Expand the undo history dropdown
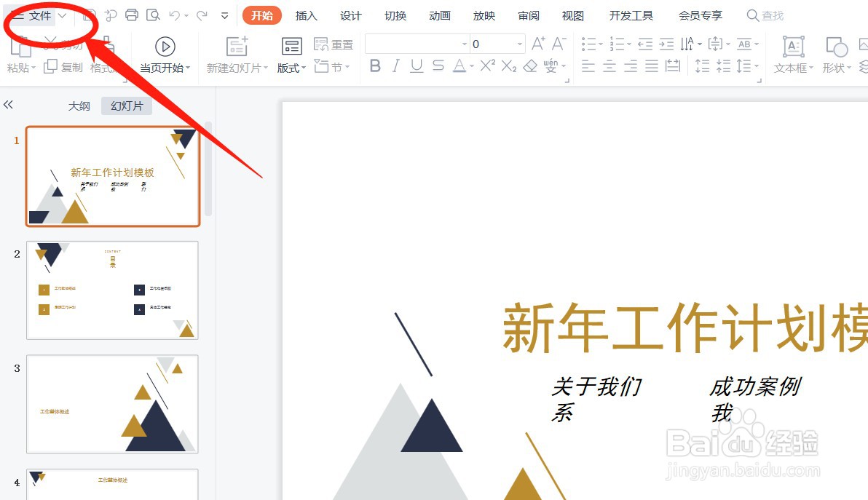The width and height of the screenshot is (868, 500). (186, 16)
